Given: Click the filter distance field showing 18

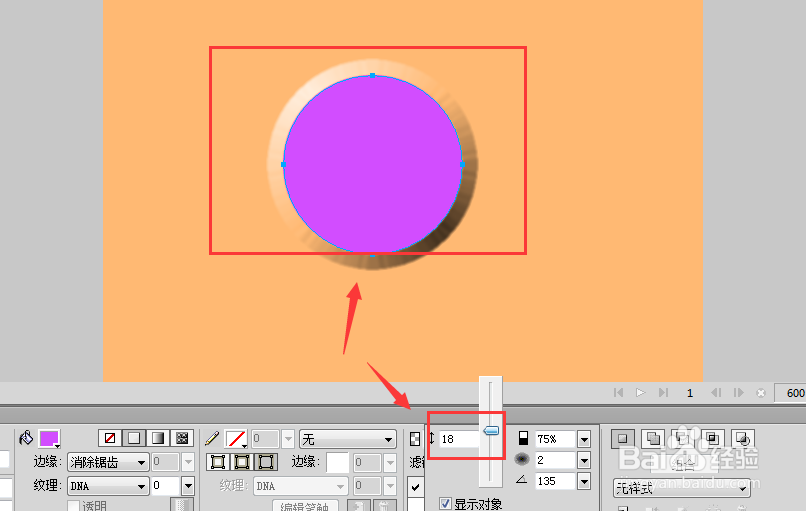Looking at the screenshot, I should (x=459, y=439).
